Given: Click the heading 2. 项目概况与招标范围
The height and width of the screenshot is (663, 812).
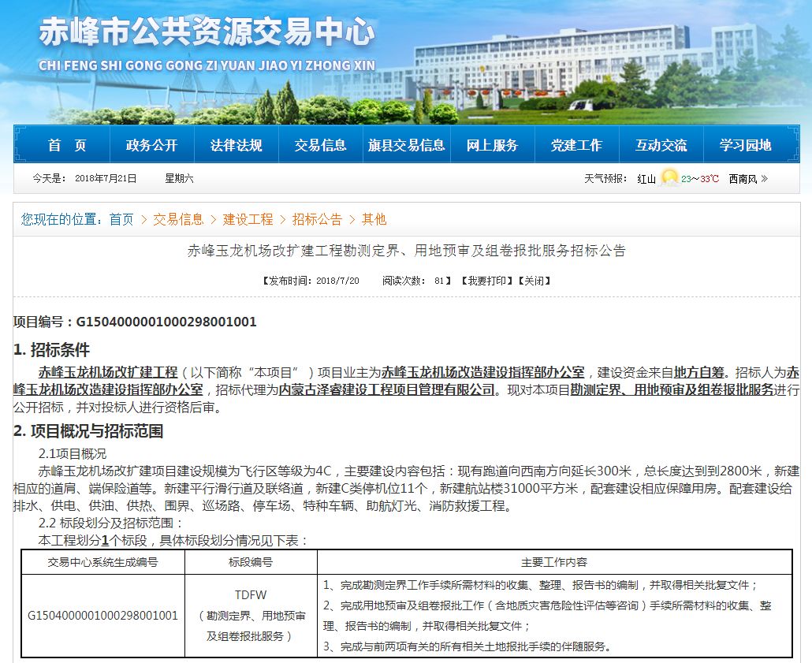Looking at the screenshot, I should 88,431.
